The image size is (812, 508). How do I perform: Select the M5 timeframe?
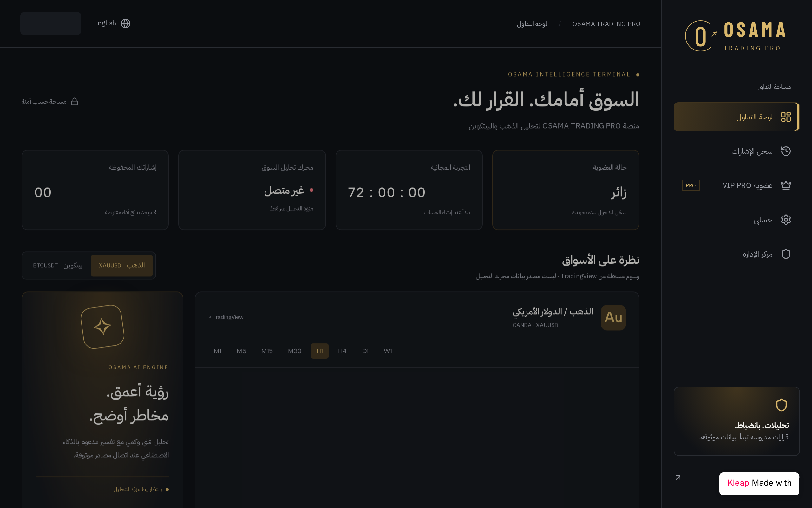241,351
